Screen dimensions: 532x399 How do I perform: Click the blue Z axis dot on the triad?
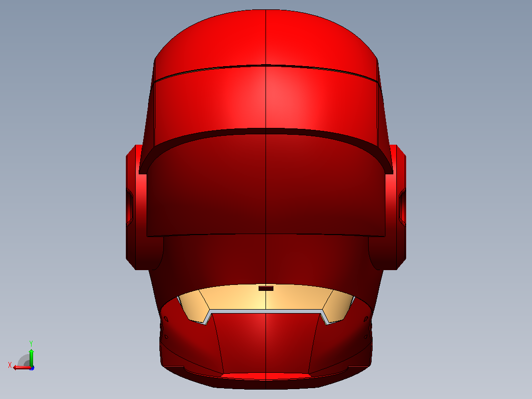pos(32,368)
